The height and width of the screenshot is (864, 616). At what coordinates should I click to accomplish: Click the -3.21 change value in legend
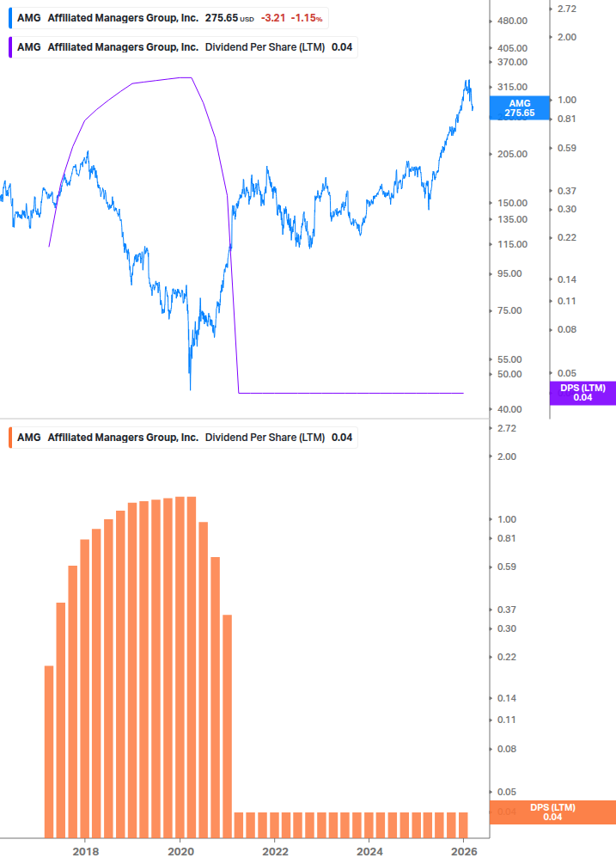(273, 18)
